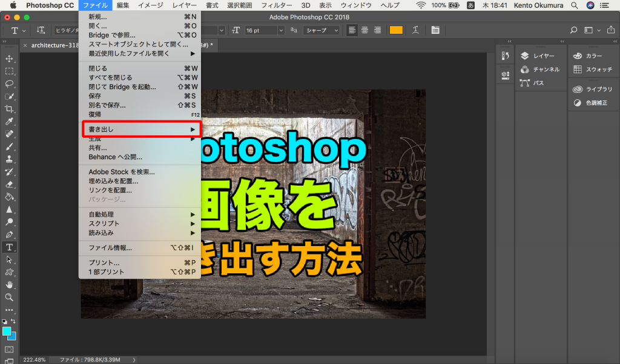This screenshot has height=364, width=620.
Task: Open the チャンネル panel
Action: tap(541, 70)
